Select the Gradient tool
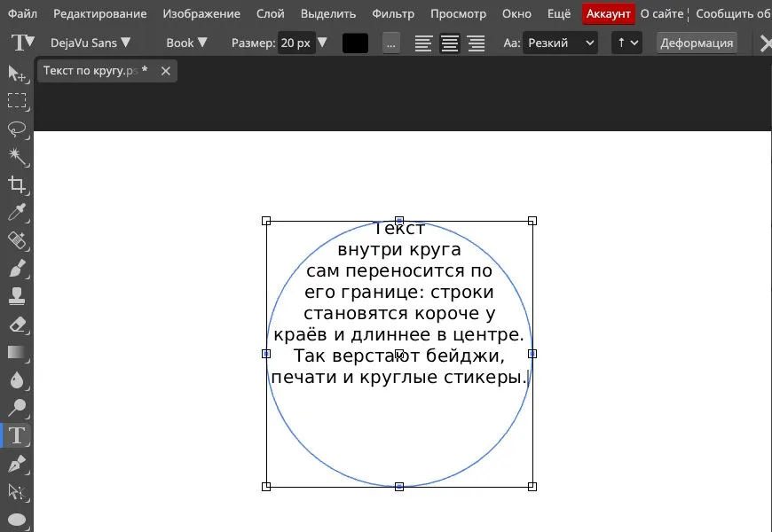772x532 pixels. pyautogui.click(x=17, y=352)
